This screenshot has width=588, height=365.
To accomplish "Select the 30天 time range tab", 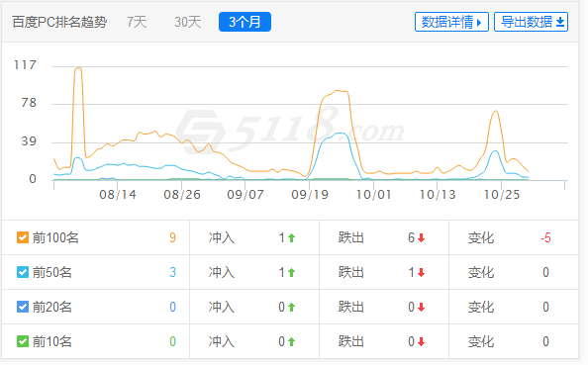I will pyautogui.click(x=187, y=22).
